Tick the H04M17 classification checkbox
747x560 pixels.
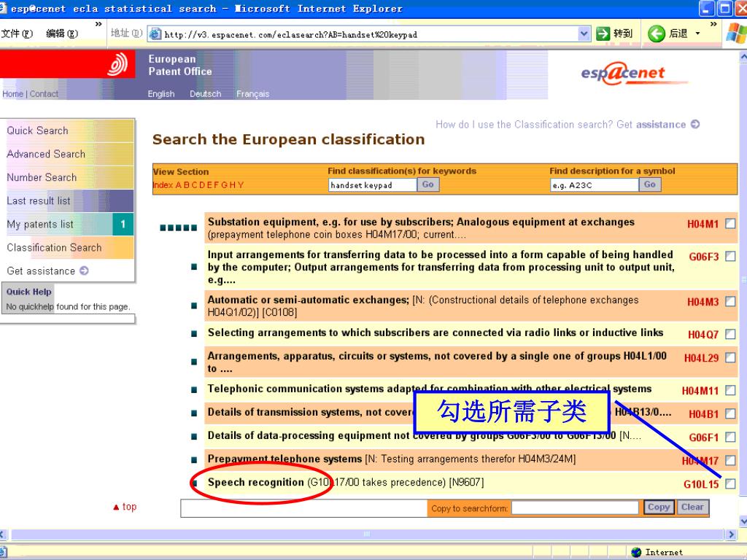pyautogui.click(x=729, y=461)
